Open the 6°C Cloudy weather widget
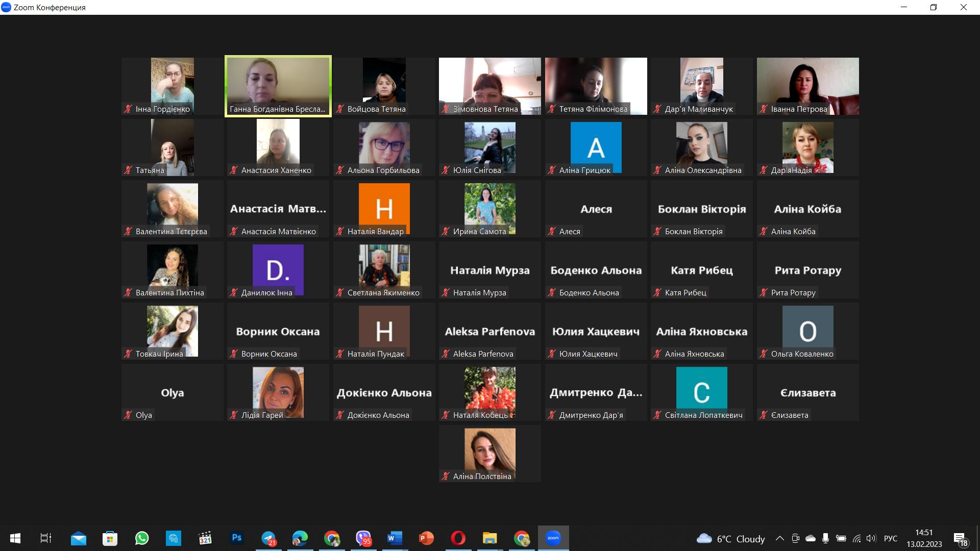Viewport: 980px width, 551px height. click(731, 539)
